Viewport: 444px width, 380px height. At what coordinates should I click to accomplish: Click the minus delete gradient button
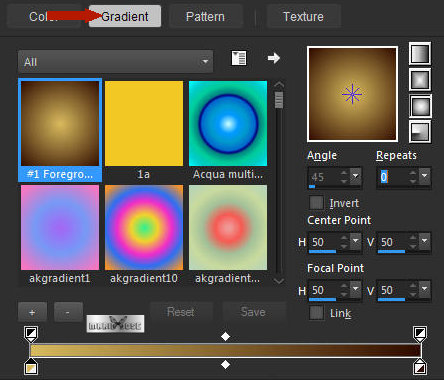(68, 312)
